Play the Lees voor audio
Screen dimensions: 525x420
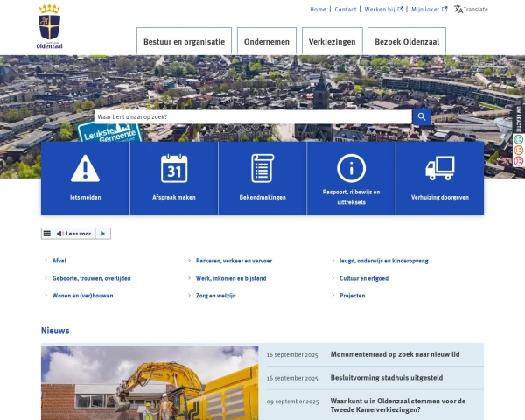102,234
